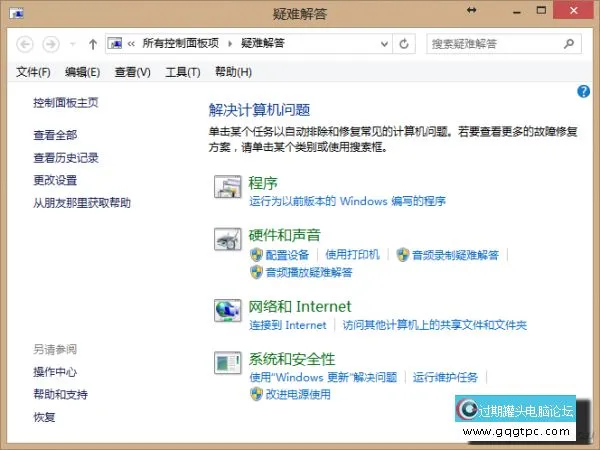Open 运行维护任务 link

click(445, 378)
